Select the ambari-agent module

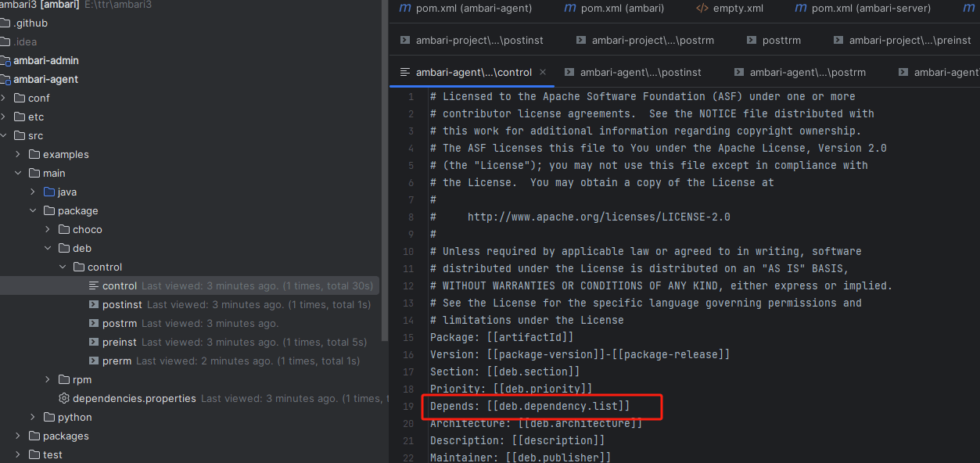coord(45,79)
